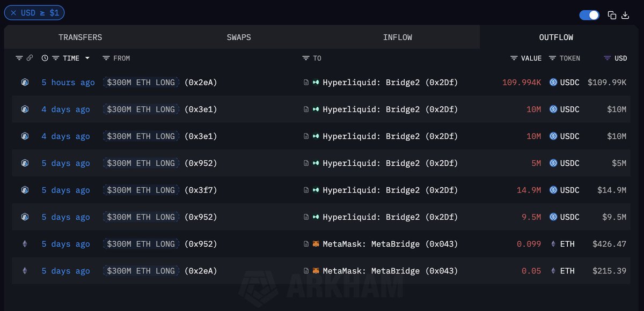Remove the USD ≥ $1 filter chip

pos(13,13)
